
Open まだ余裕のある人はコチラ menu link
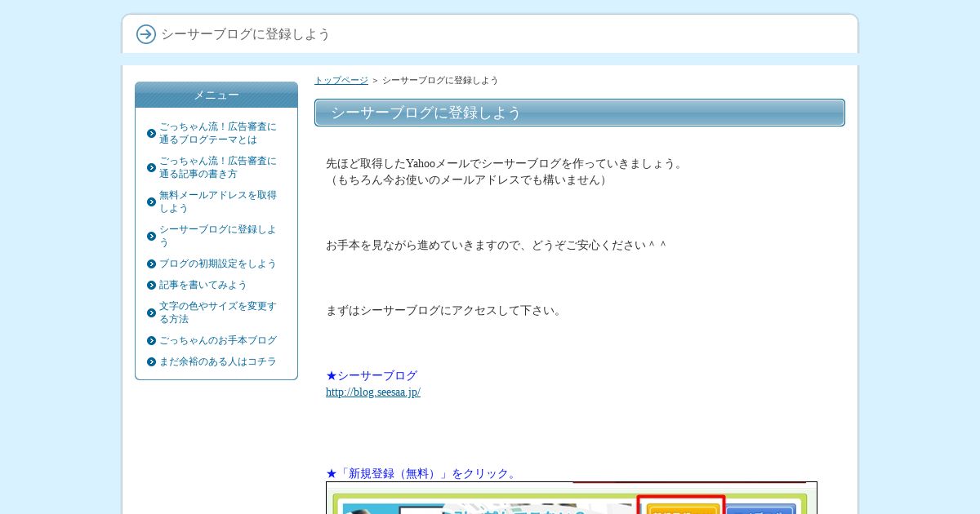[218, 361]
